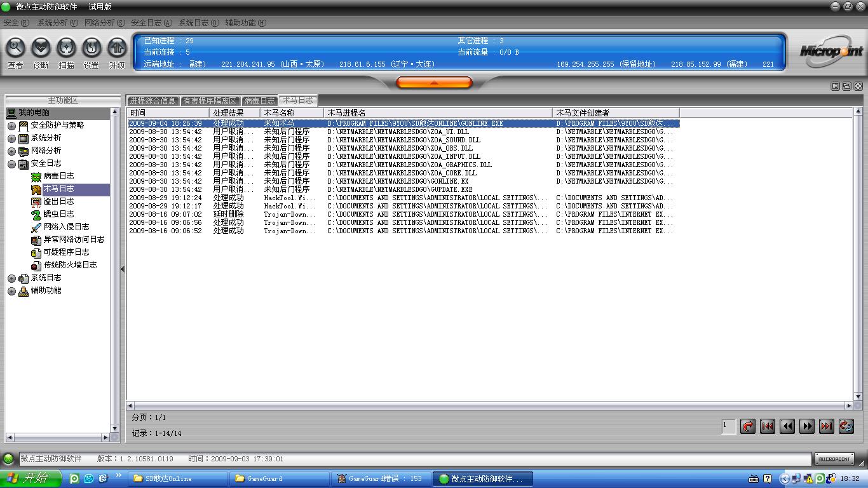Switch to 病毒日志 tab
Viewport: 868px width, 488px height.
point(259,100)
